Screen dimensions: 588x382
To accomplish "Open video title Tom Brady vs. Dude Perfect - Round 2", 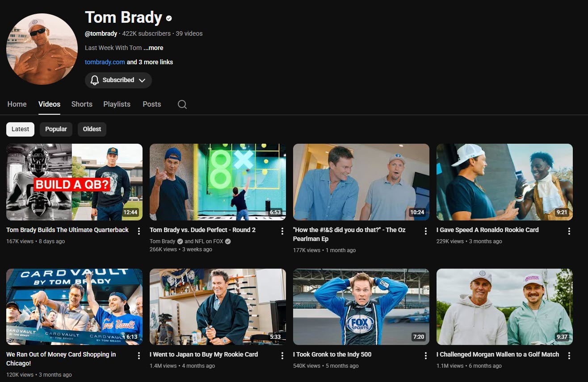I will click(203, 230).
